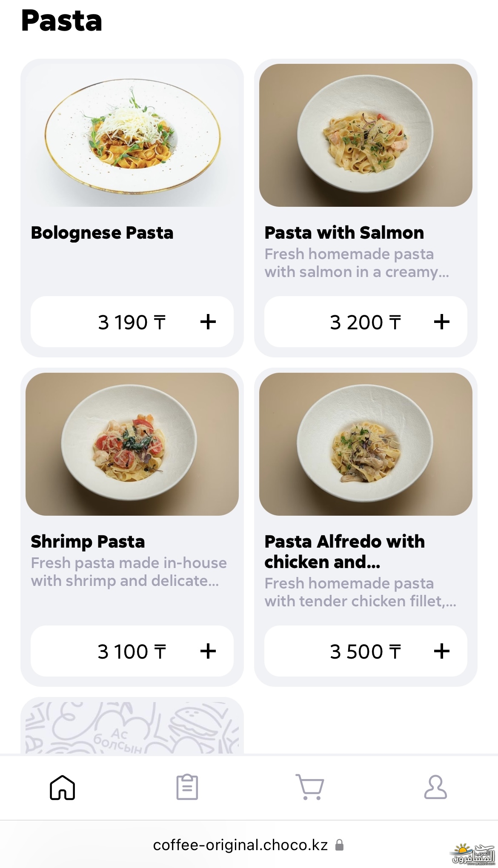Tap the coffee-original.choco.kz address bar
Screen dimensions: 498x868
tap(240, 845)
